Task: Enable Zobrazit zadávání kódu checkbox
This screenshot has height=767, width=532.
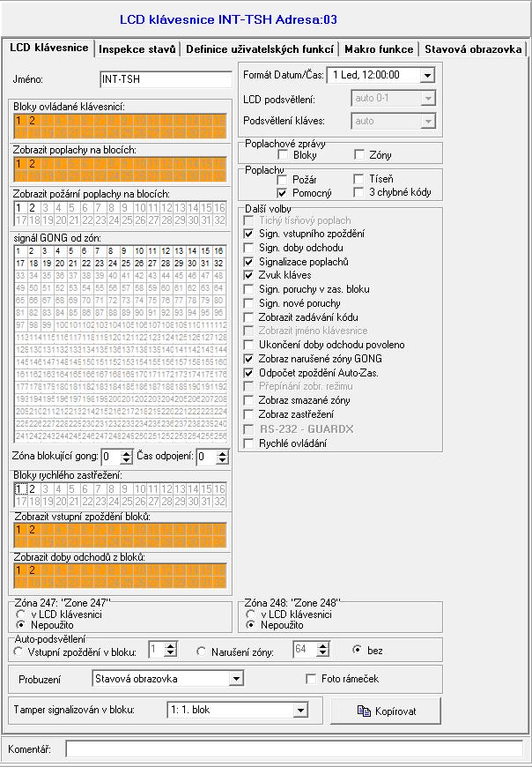Action: [248, 317]
